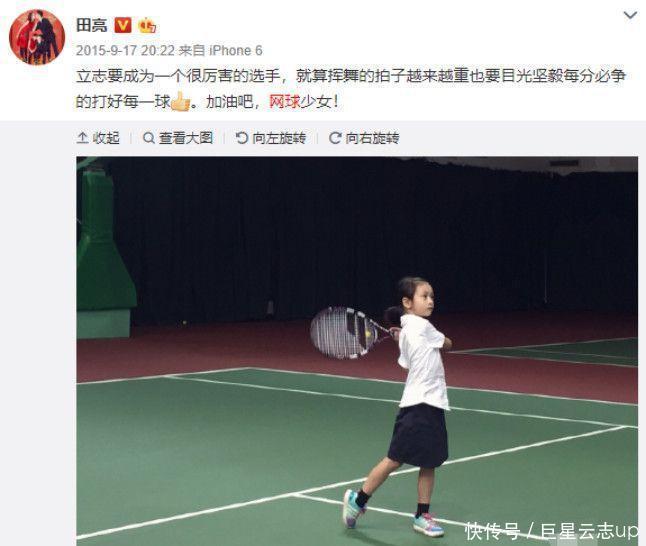Collapse the image with 收起
The width and height of the screenshot is (646, 546).
(x=98, y=138)
